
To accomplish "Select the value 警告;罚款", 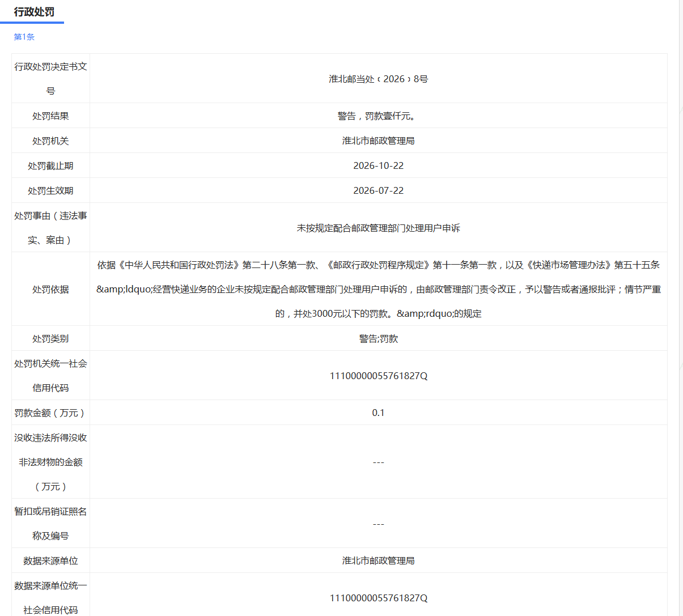I will click(x=378, y=338).
